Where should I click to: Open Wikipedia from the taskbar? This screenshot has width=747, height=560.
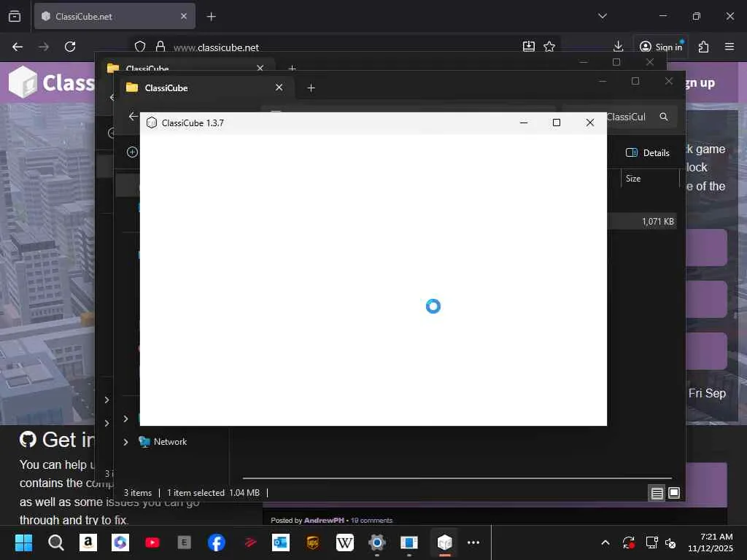point(345,542)
